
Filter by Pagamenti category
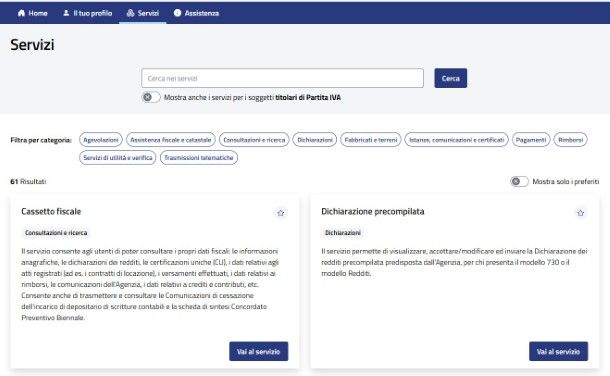[531, 140]
